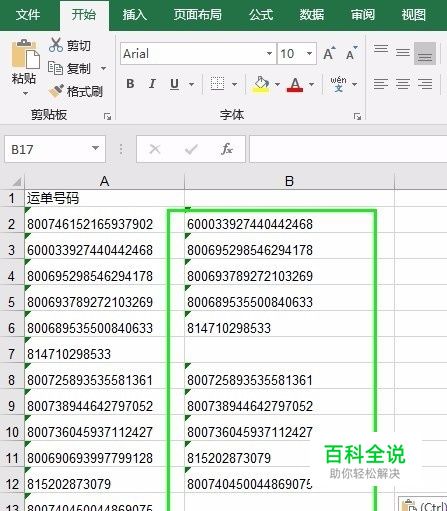Align text to middle vertically
This screenshot has width=447, height=511.
[x=403, y=53]
